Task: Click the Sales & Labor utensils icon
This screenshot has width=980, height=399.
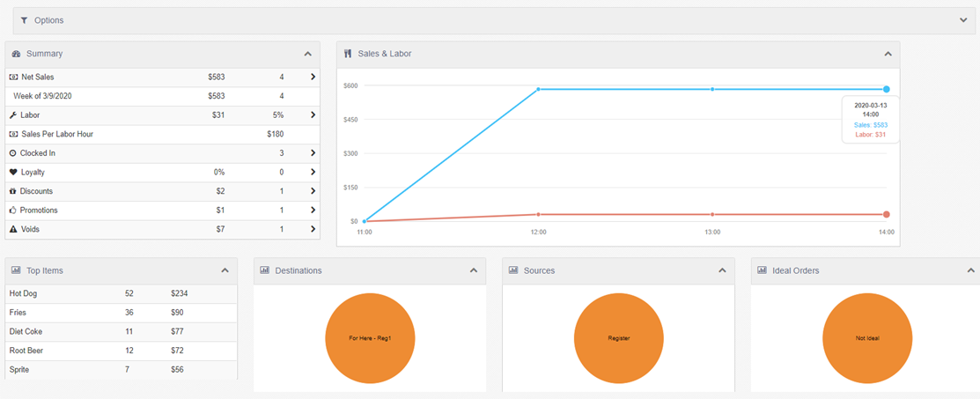Action: (348, 54)
